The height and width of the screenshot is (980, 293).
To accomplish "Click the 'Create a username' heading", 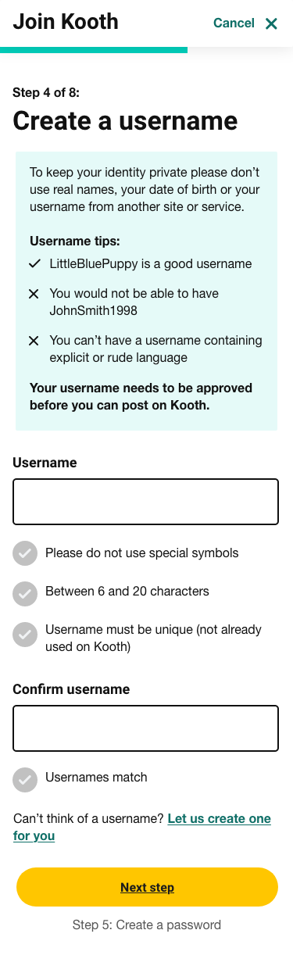I will point(125,121).
